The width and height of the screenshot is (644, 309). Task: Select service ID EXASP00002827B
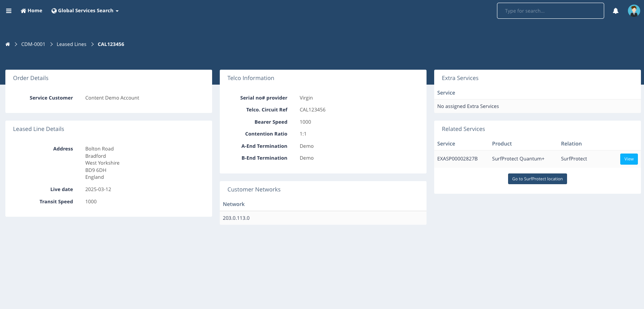pos(457,159)
